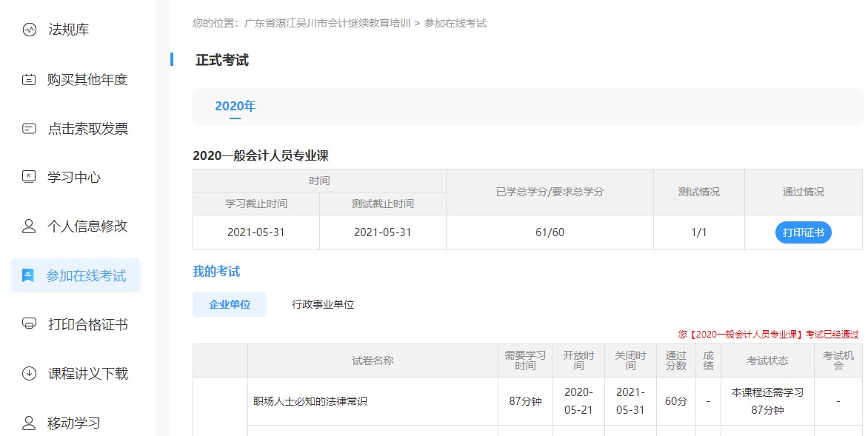Click the 已学总学分 61/60 score cell
This screenshot has width=868, height=436.
550,232
